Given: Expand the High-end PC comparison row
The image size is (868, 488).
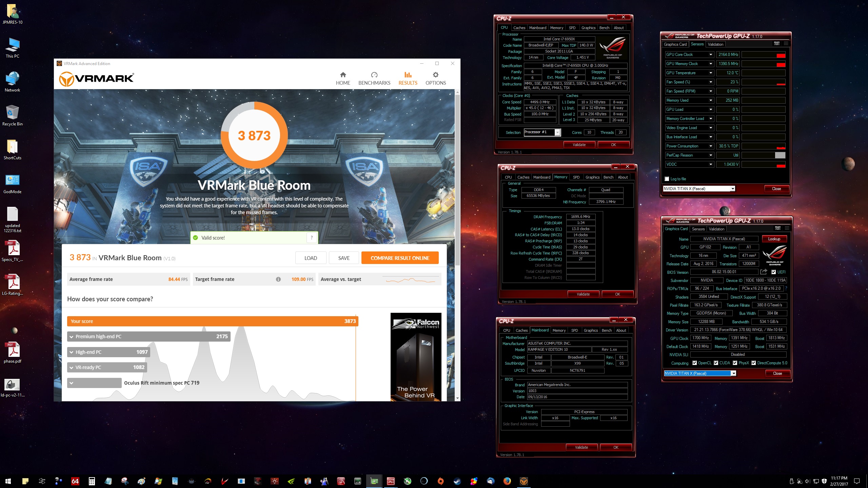Looking at the screenshot, I should (x=72, y=352).
